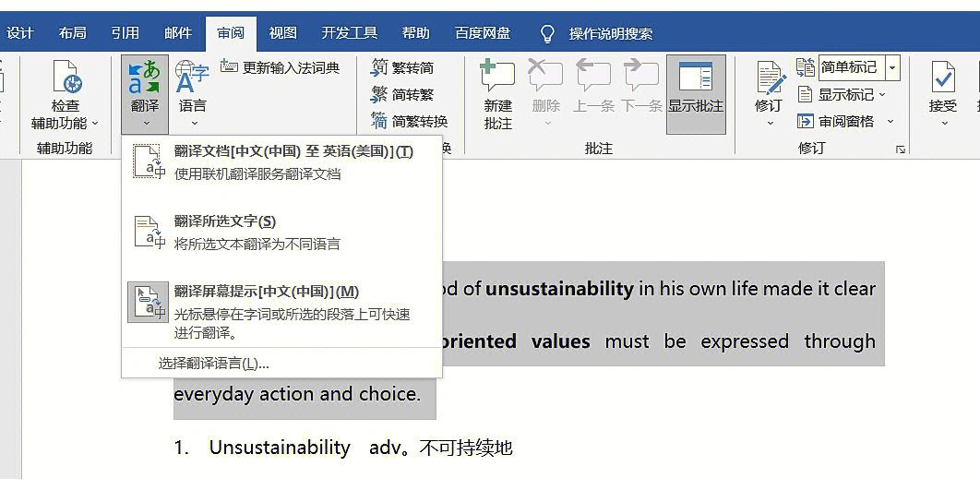The height and width of the screenshot is (490, 980).
Task: Click text everyday action and choice
Action: point(297,394)
